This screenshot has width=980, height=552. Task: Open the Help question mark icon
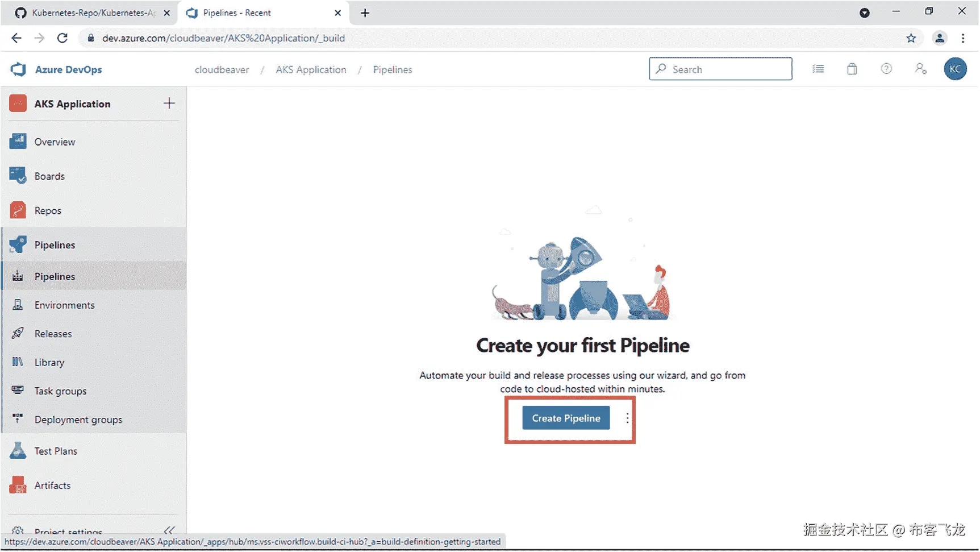pos(886,69)
